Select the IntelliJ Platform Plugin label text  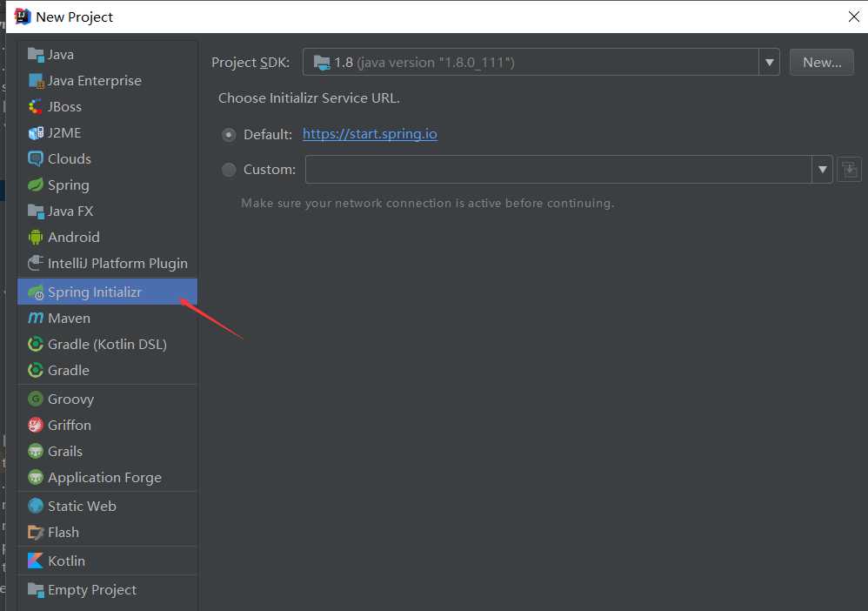(x=118, y=263)
